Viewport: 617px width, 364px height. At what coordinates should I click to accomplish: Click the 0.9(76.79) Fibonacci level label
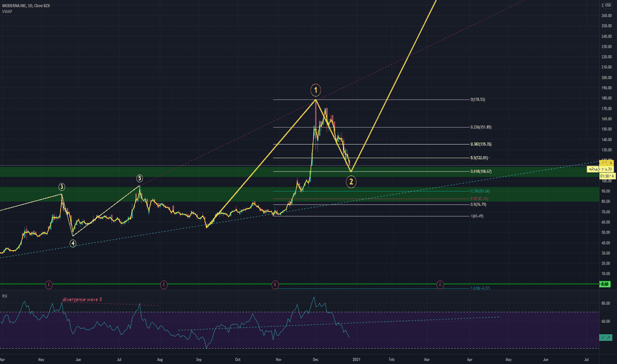point(479,205)
